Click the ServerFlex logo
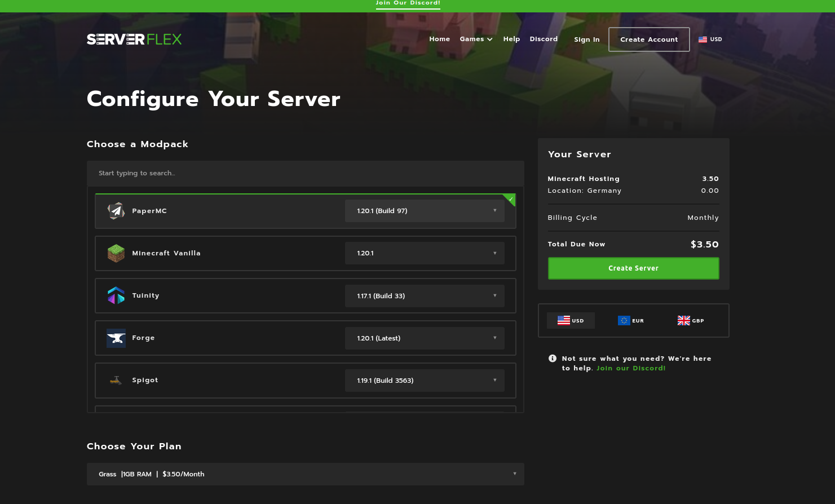This screenshot has width=835, height=504. pyautogui.click(x=134, y=39)
